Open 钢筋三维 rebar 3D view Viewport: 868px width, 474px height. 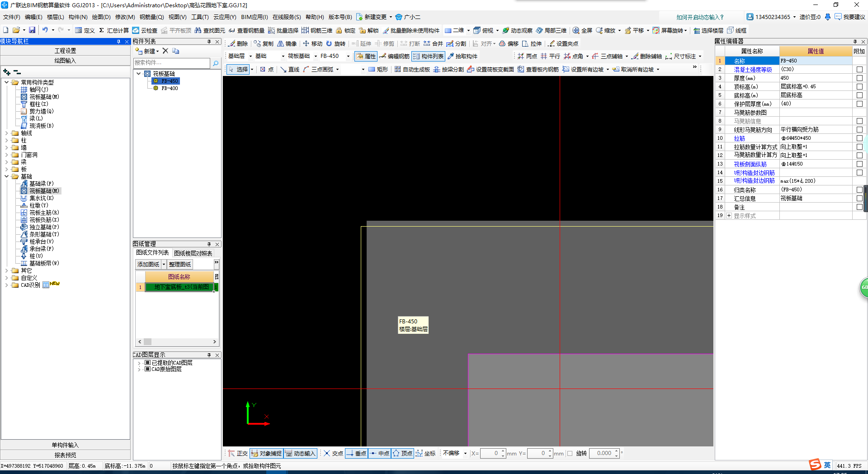pyautogui.click(x=317, y=30)
